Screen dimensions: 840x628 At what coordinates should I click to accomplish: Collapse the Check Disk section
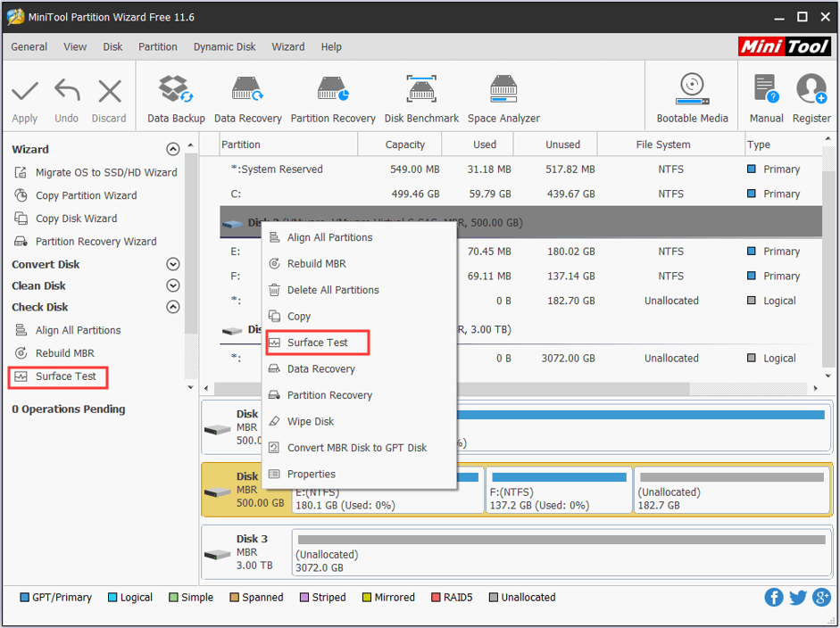point(172,307)
